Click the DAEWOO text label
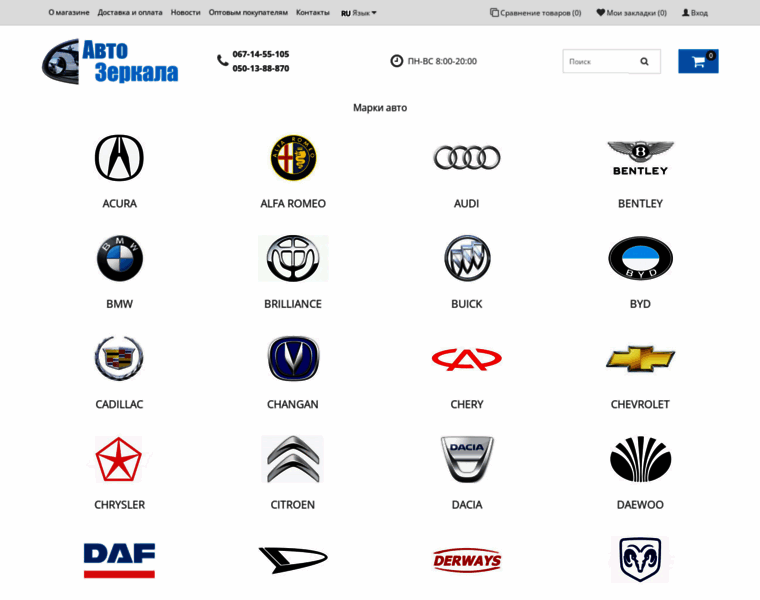 [640, 505]
